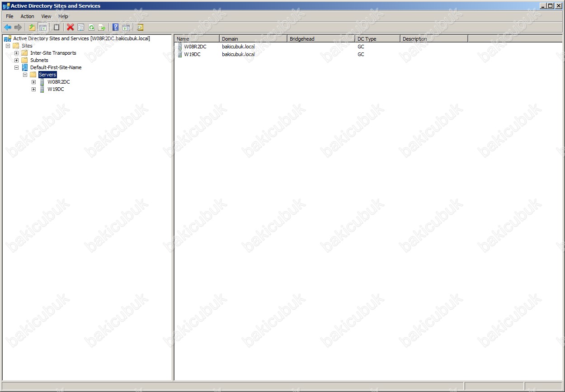Click the Back arrow toolbar icon
Image resolution: width=565 pixels, height=392 pixels.
click(x=8, y=28)
